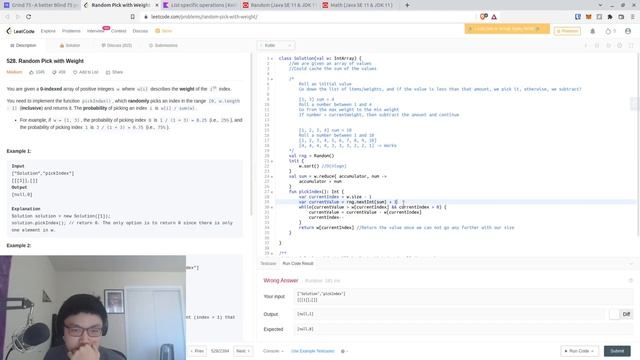
Task: Switch to the Grind 75 browser tab
Action: tap(41, 5)
